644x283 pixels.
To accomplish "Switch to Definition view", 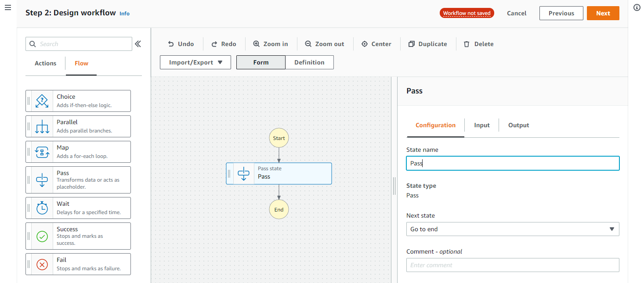I will click(309, 62).
